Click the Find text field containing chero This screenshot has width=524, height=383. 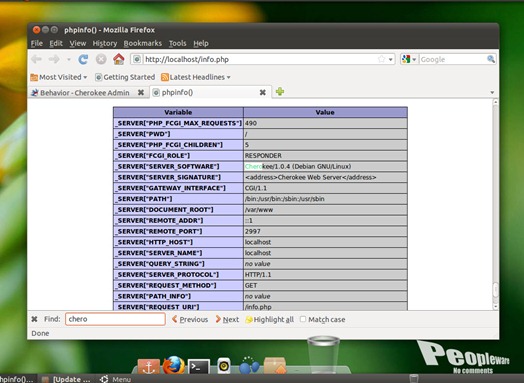[115, 319]
